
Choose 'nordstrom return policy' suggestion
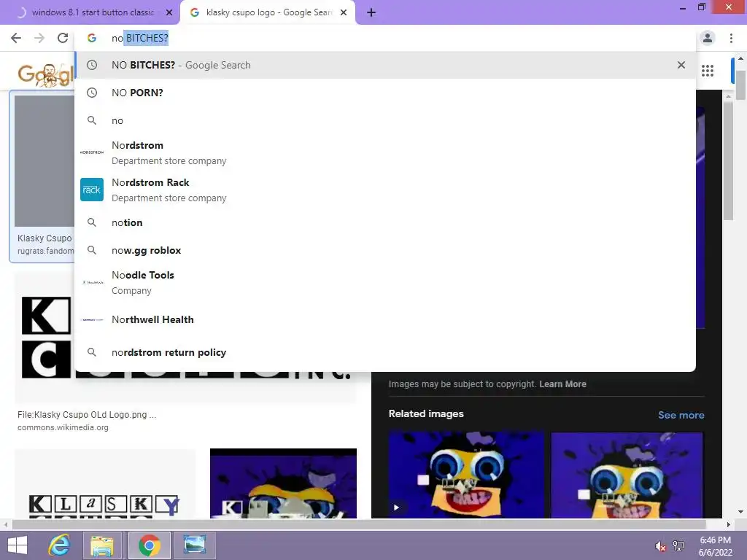(385, 352)
